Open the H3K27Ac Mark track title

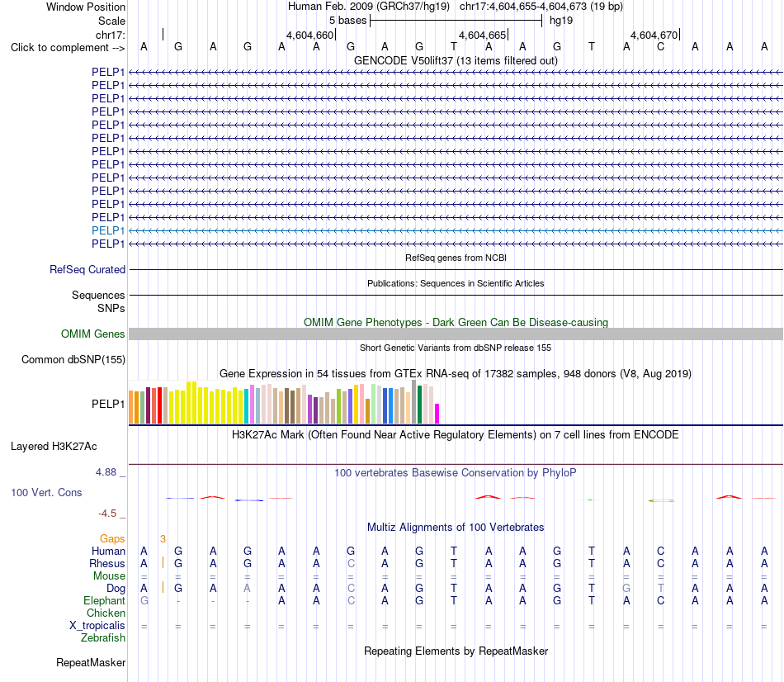pyautogui.click(x=456, y=435)
